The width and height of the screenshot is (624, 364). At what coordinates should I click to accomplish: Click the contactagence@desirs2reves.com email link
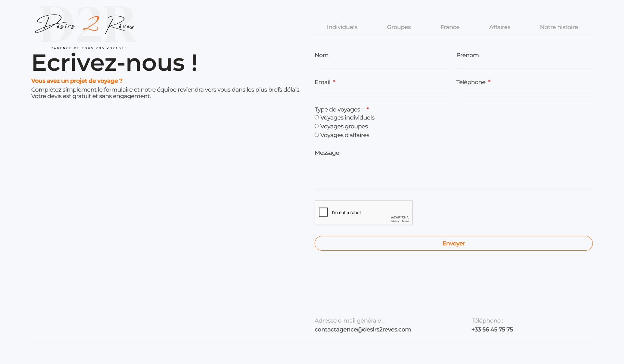pos(363,330)
